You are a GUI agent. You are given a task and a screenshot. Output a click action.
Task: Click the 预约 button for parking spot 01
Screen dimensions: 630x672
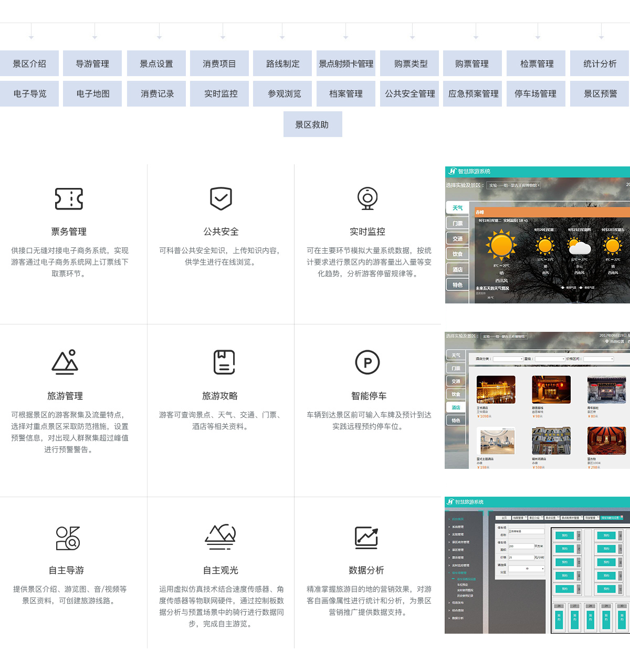[564, 535]
